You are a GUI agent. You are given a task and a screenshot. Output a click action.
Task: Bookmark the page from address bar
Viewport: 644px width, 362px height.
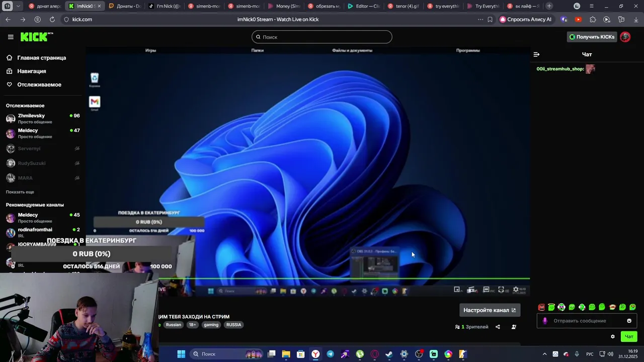click(490, 20)
